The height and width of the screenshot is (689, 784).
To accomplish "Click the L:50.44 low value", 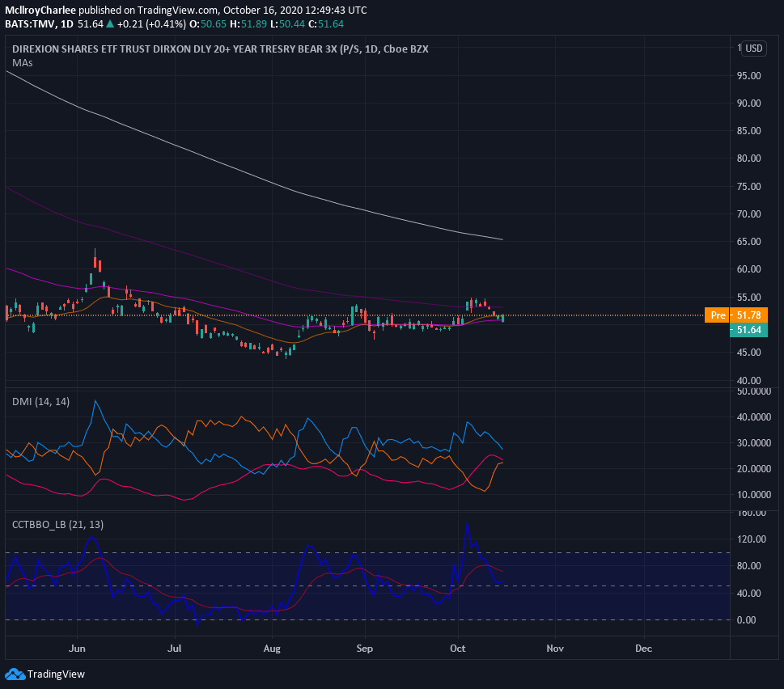I will coord(287,24).
